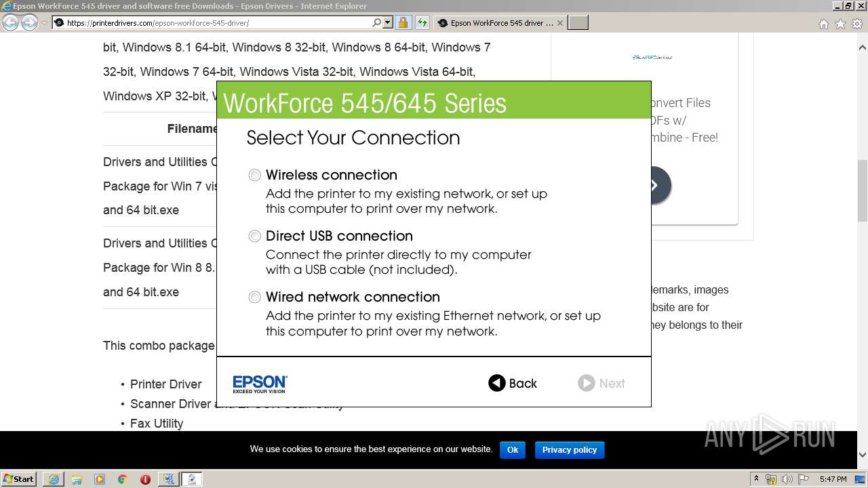Click the scrollbar up arrow

point(863,47)
